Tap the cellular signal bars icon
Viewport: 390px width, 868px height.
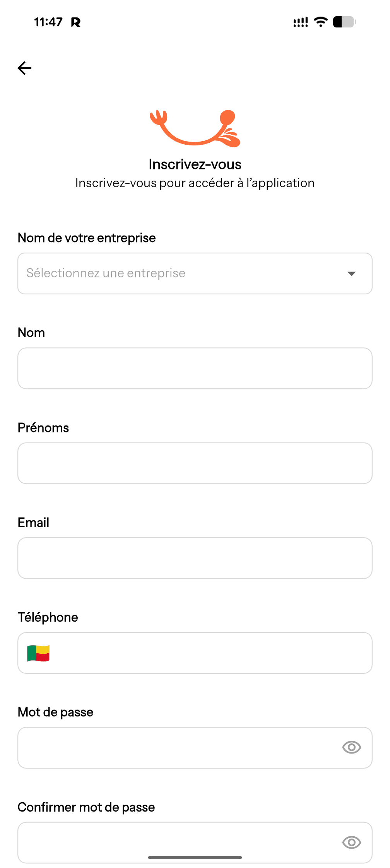pos(301,22)
